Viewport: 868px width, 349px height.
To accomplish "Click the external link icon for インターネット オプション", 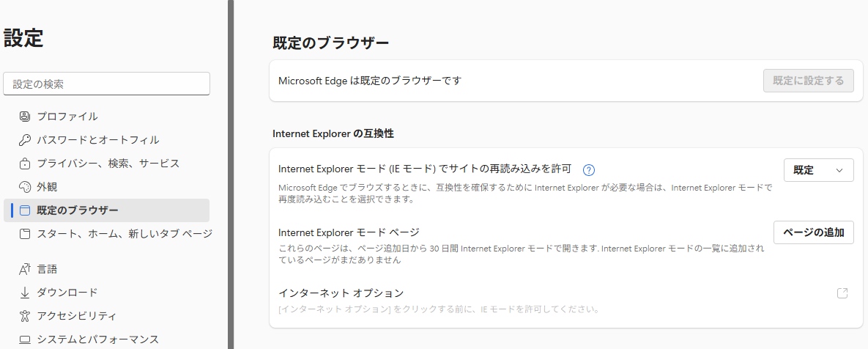I will tap(842, 293).
